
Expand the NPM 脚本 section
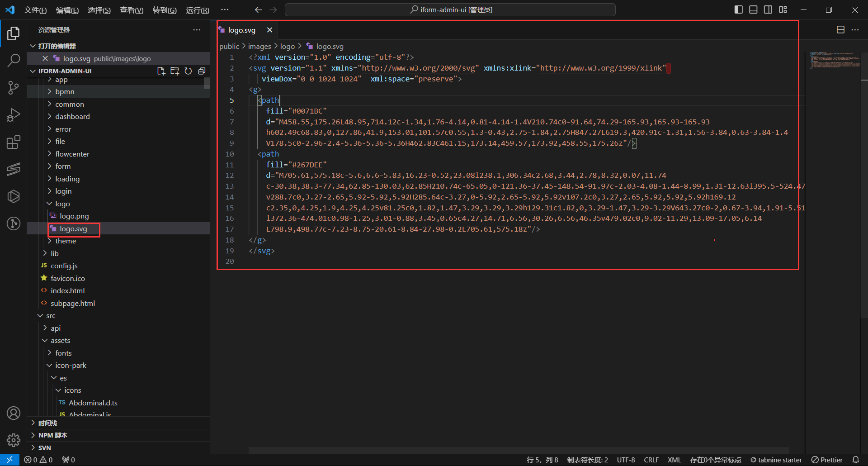(52, 435)
